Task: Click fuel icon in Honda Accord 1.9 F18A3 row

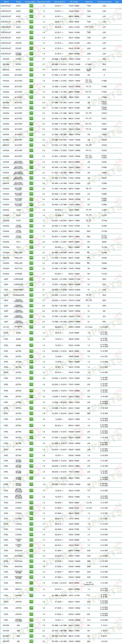Action: tap(31, 92)
